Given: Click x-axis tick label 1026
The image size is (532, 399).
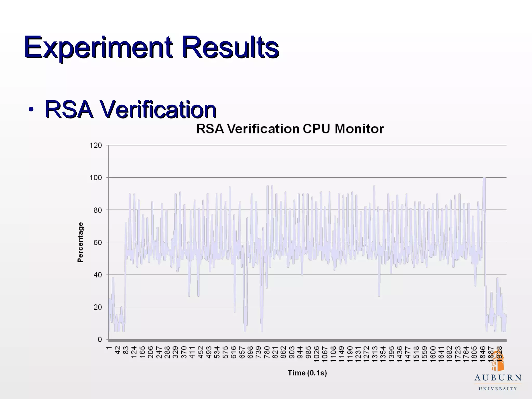Looking at the screenshot, I should tap(317, 354).
